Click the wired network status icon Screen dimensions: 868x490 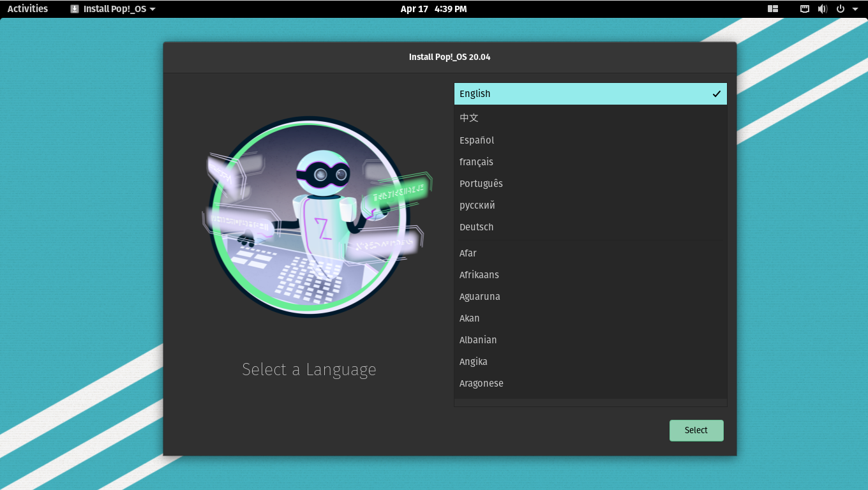coord(805,9)
